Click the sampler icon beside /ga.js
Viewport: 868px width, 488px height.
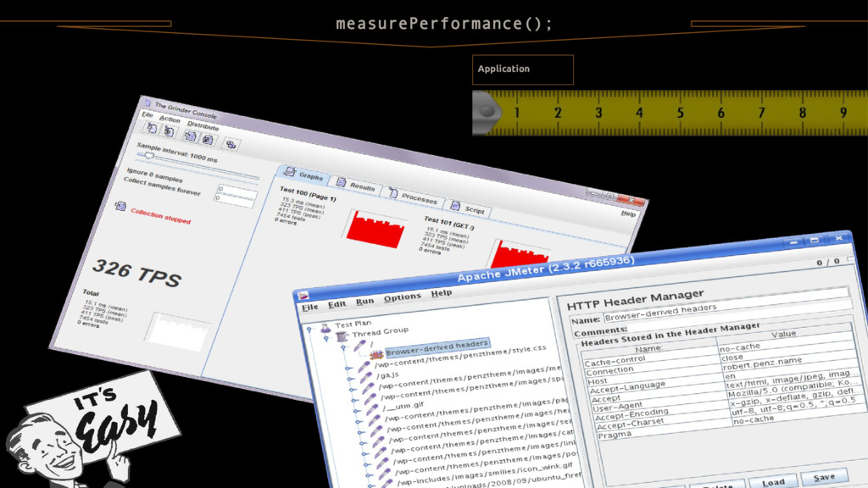[366, 377]
